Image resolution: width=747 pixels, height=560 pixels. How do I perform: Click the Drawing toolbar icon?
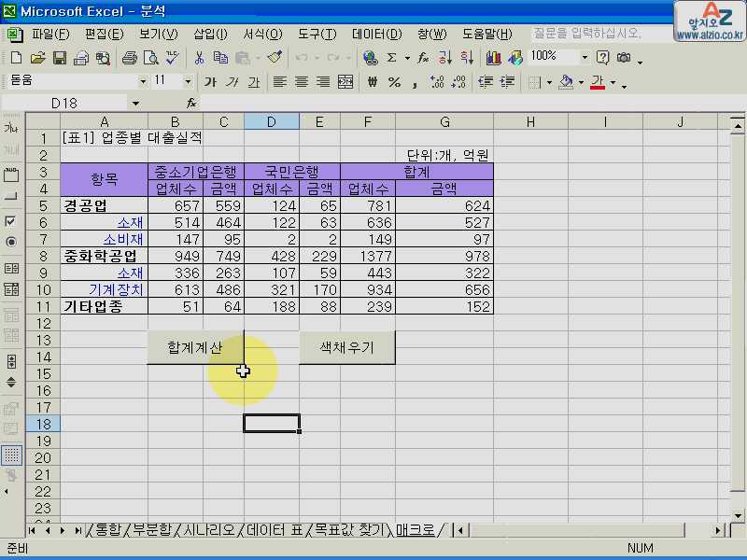515,58
